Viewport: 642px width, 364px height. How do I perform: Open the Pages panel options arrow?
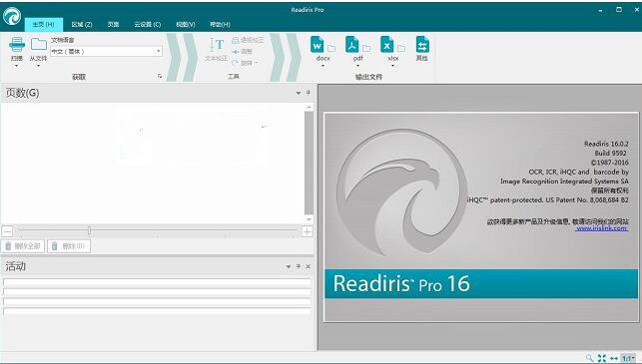coord(299,94)
